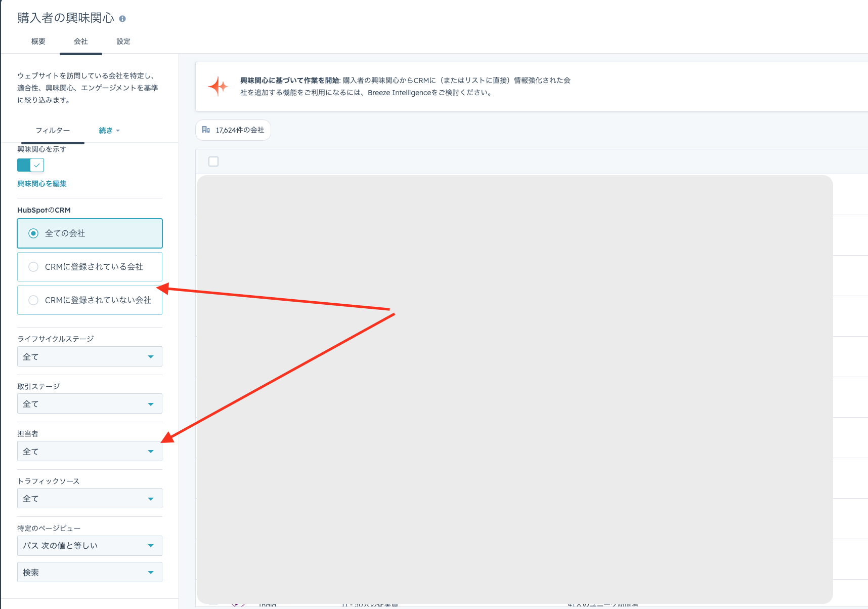The image size is (868, 609).
Task: Choose CRMに登録されていない会社 radio option
Action: [x=33, y=300]
